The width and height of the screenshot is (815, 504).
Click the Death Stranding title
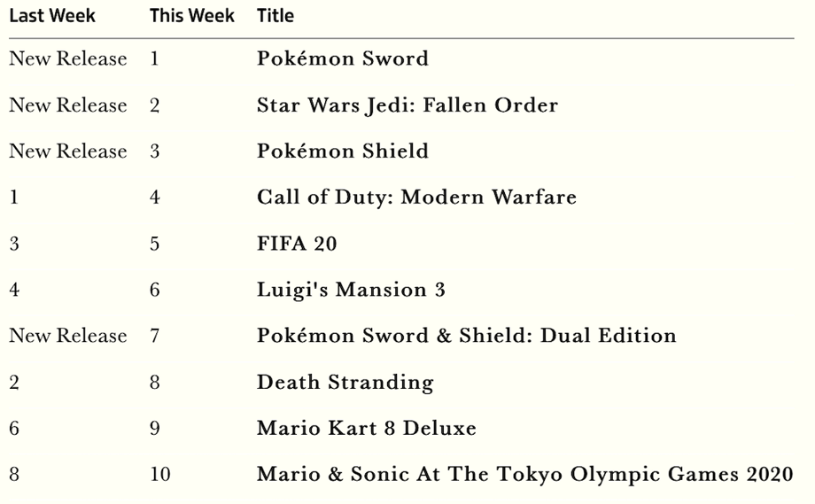click(x=345, y=383)
